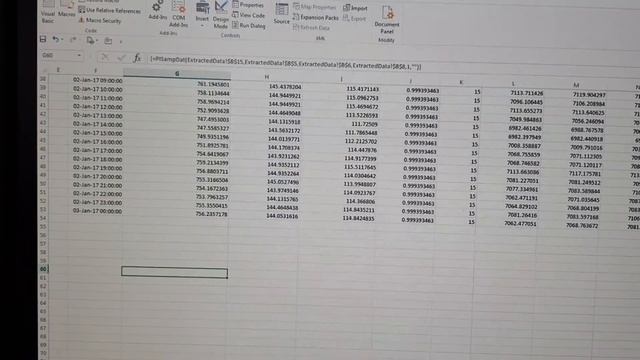Select column L header
Image resolution: width=640 pixels, height=360 pixels.
[x=513, y=83]
